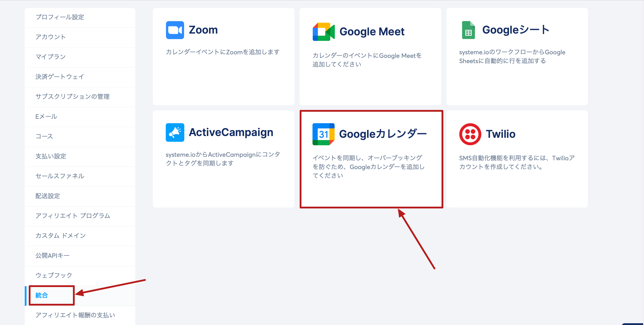Click the ActiveCampaign megaphone icon
The image size is (644, 325).
click(x=175, y=132)
